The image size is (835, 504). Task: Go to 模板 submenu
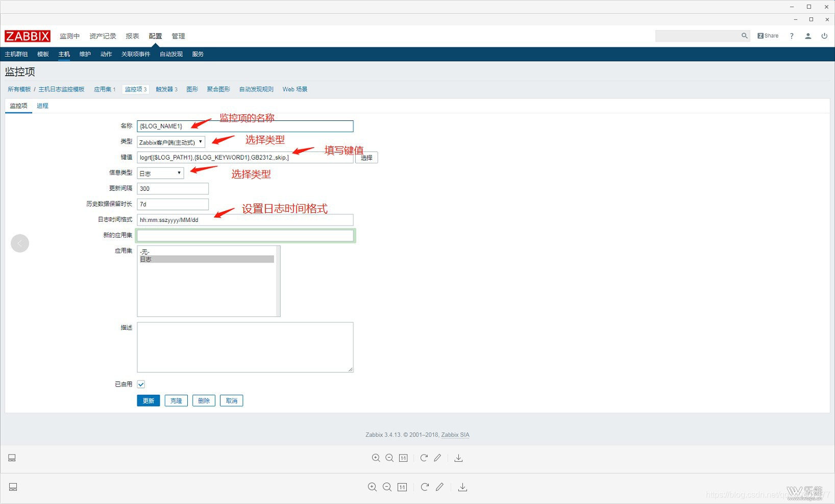click(43, 54)
